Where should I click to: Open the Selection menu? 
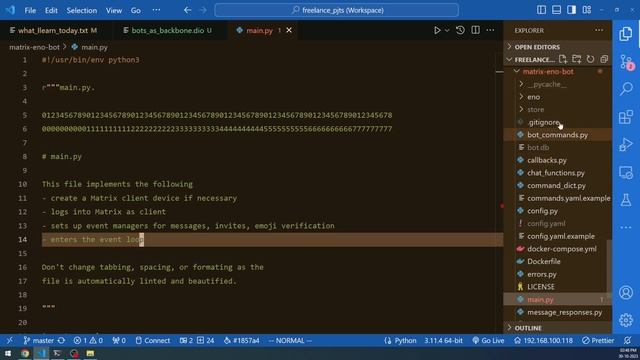pos(82,10)
